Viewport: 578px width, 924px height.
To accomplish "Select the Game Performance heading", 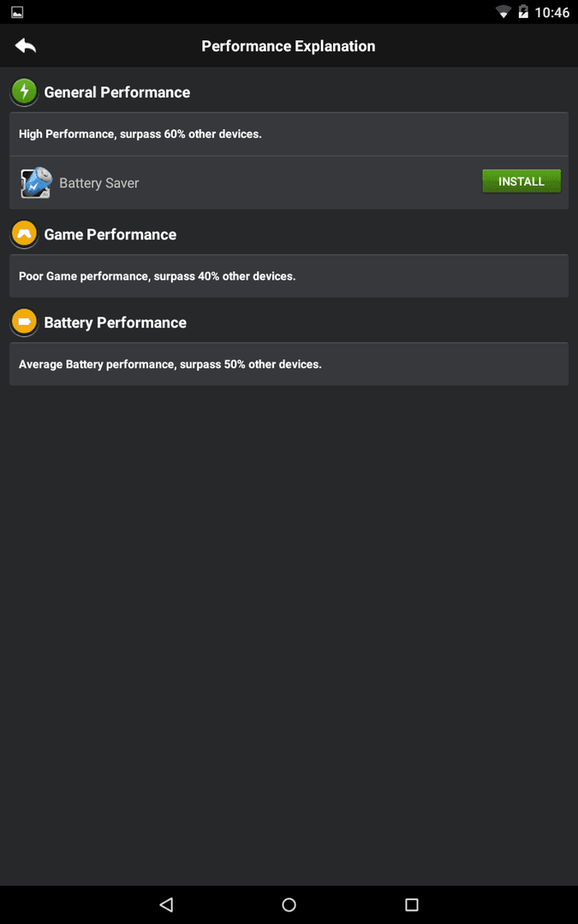I will pyautogui.click(x=110, y=234).
